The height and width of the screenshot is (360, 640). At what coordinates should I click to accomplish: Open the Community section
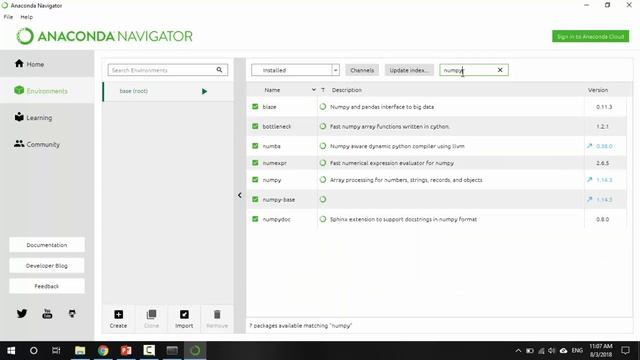[x=47, y=144]
